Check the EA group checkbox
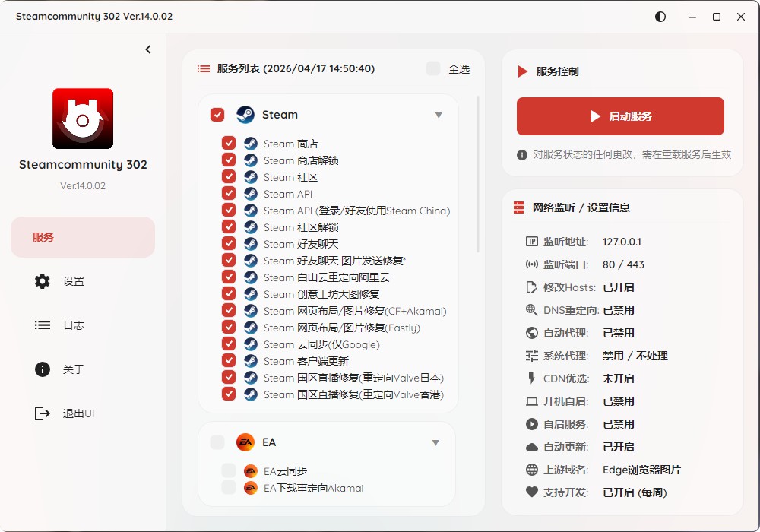 pyautogui.click(x=217, y=442)
